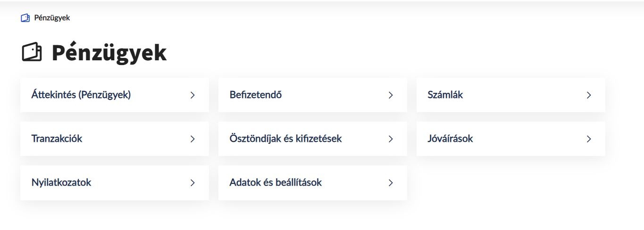Navigate to Jóváírások
The height and width of the screenshot is (230, 644).
click(x=450, y=139)
